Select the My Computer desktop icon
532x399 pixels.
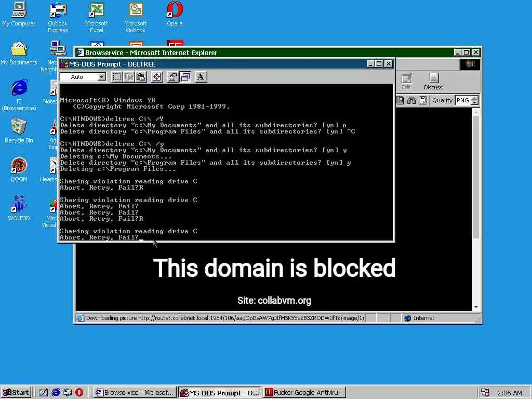click(x=19, y=14)
